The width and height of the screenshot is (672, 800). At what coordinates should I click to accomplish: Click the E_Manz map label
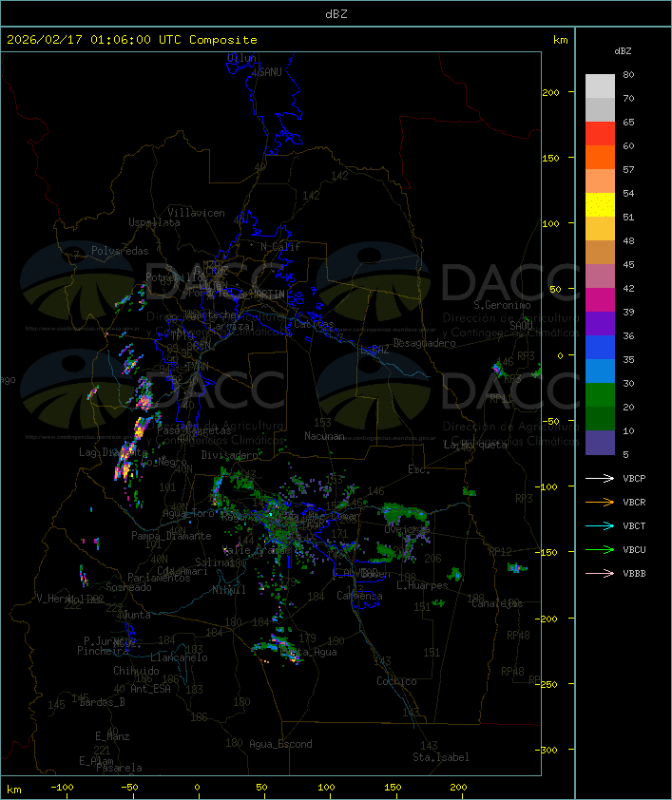point(112,736)
